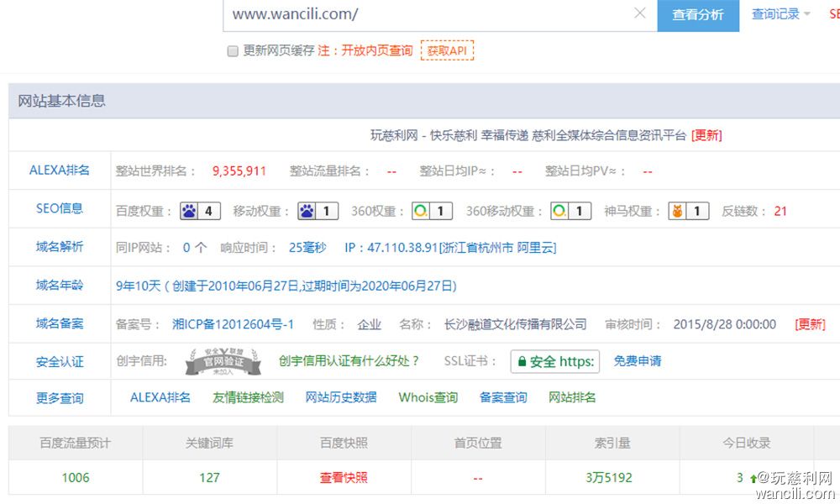Image resolution: width=840 pixels, height=504 pixels.
Task: Click the 首页位置 column header
Action: pyautogui.click(x=478, y=443)
